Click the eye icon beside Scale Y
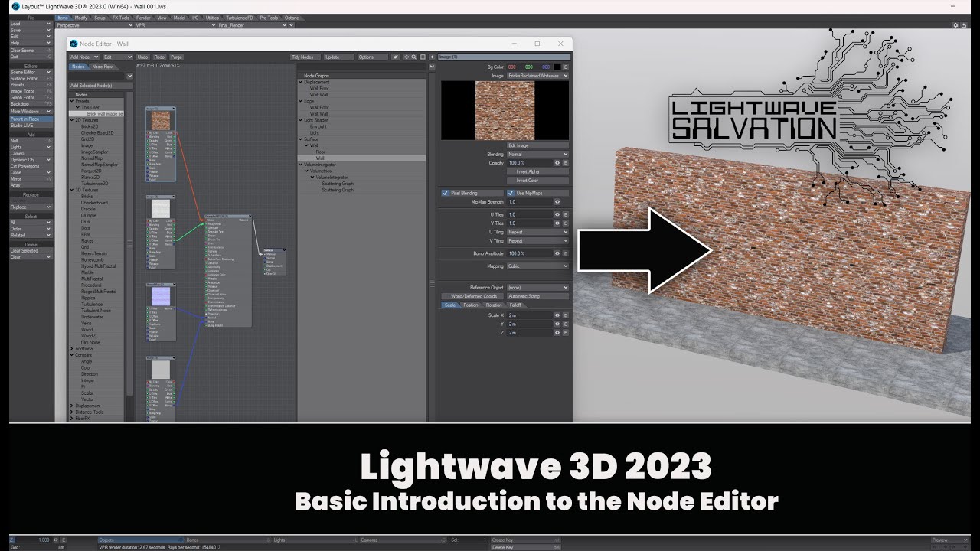 [557, 324]
